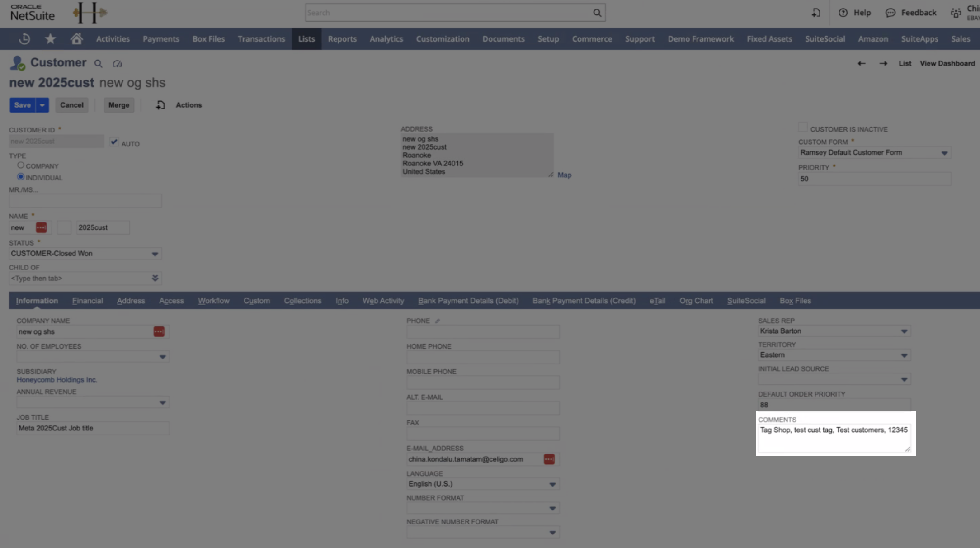Click the red icon beside email address
Viewport: 980px width, 548px height.
tap(549, 459)
